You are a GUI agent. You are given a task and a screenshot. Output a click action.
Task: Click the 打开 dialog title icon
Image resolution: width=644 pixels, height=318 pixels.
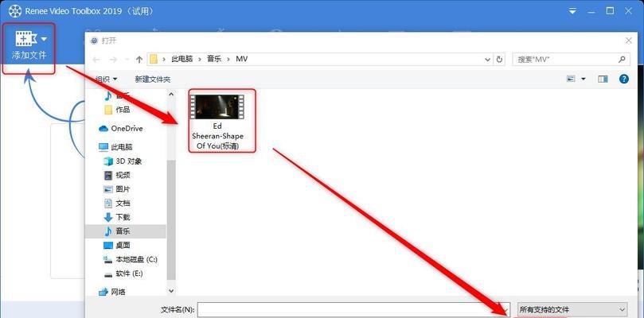(95, 41)
